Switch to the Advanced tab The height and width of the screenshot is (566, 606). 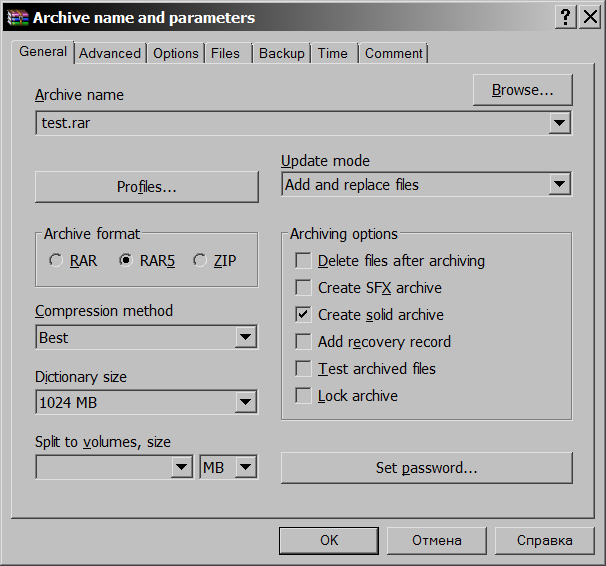tap(110, 53)
